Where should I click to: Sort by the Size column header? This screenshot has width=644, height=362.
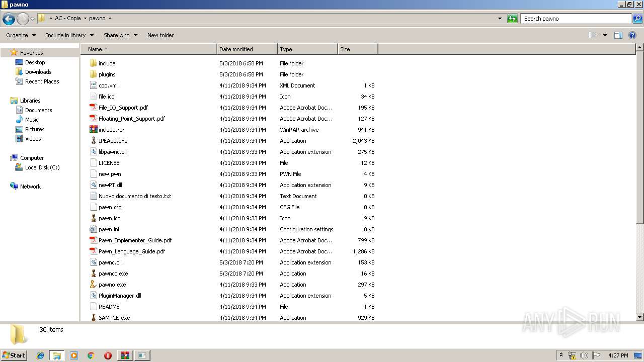[x=358, y=49]
